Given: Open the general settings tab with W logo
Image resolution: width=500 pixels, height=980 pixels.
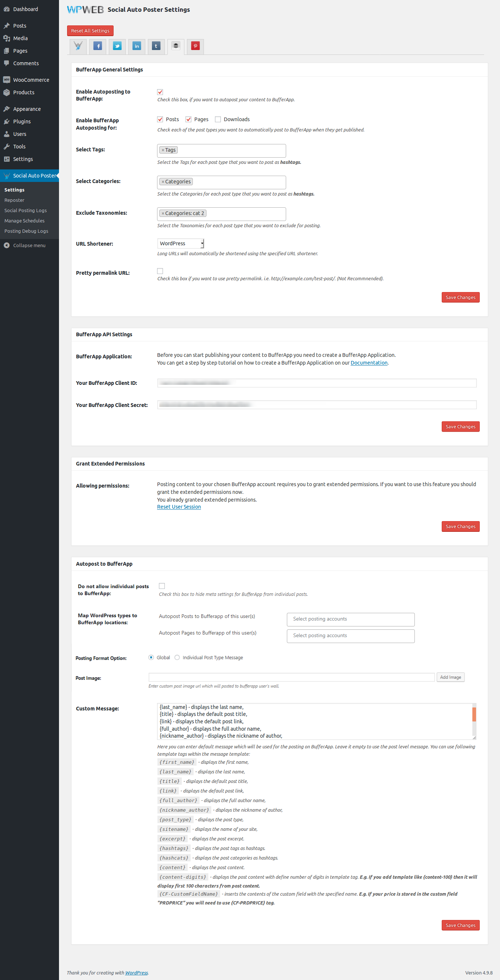Looking at the screenshot, I should tap(78, 46).
